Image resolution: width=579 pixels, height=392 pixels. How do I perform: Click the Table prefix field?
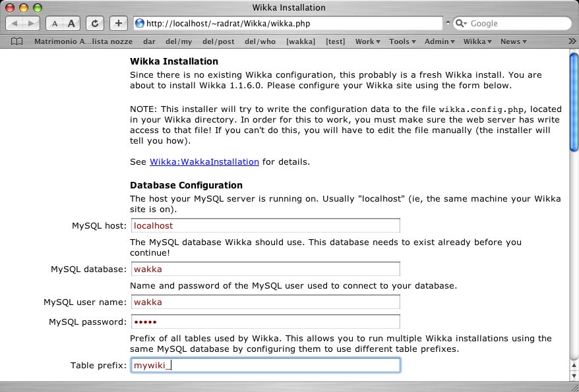(266, 366)
